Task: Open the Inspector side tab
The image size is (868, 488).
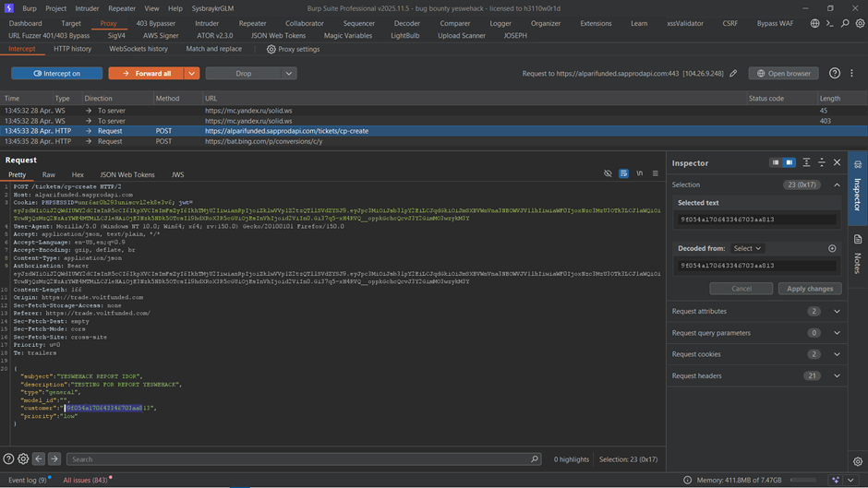Action: (x=858, y=188)
